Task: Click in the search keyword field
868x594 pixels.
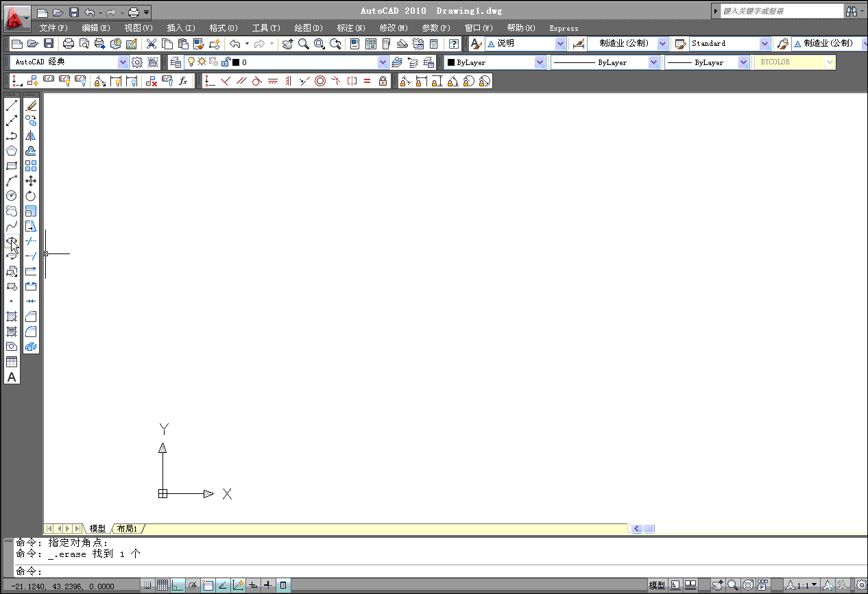Action: coord(782,11)
